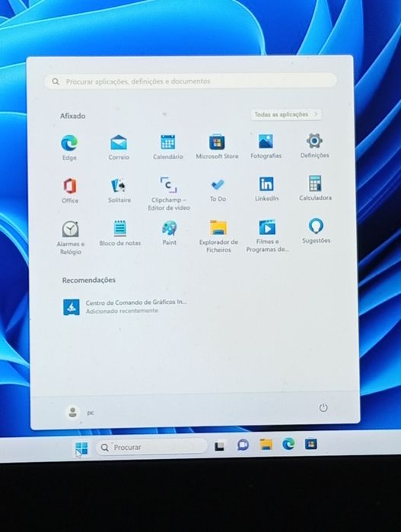Open Centro de Comando de Gráficos Intel recommendation
The image size is (401, 532).
tap(125, 306)
